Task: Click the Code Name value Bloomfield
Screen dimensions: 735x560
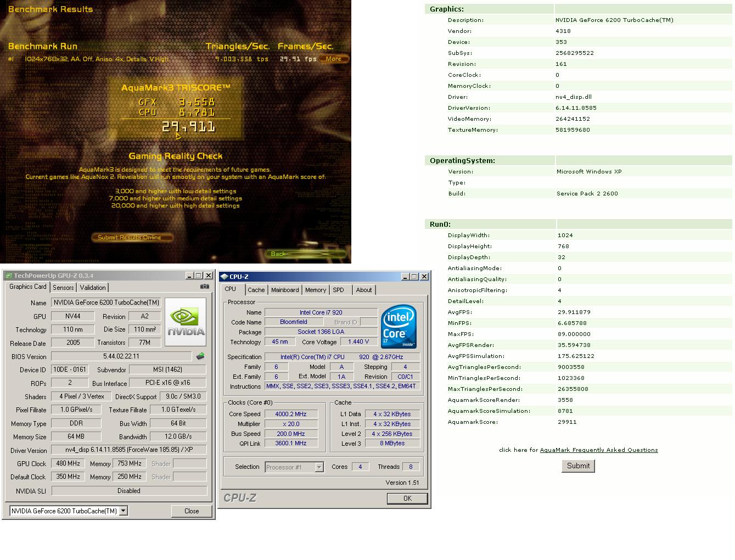Action: [293, 322]
